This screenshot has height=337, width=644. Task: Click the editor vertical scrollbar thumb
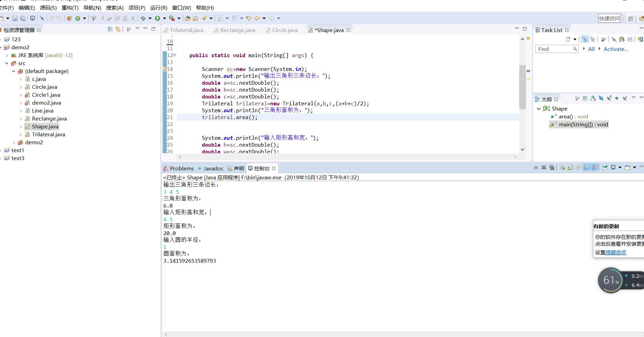click(522, 87)
